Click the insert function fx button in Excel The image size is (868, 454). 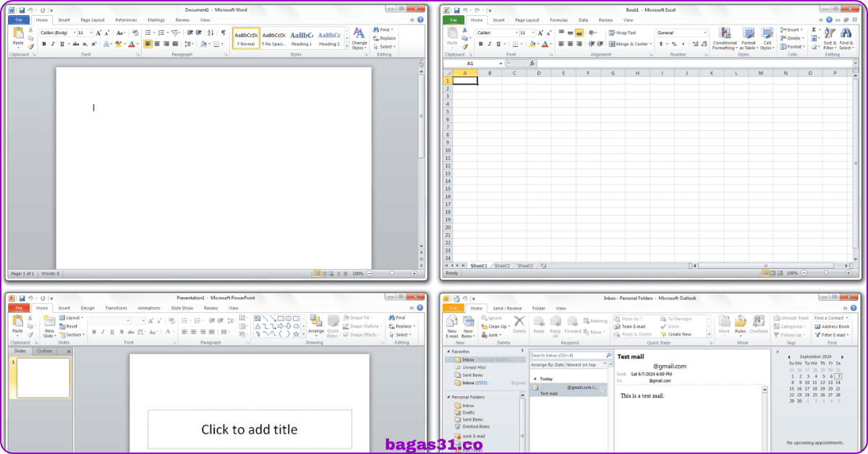pyautogui.click(x=532, y=64)
